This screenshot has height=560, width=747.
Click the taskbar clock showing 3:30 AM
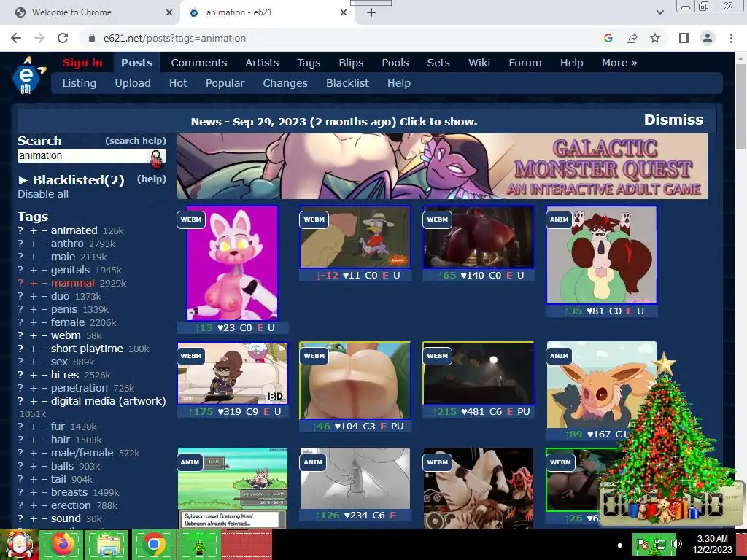[712, 544]
